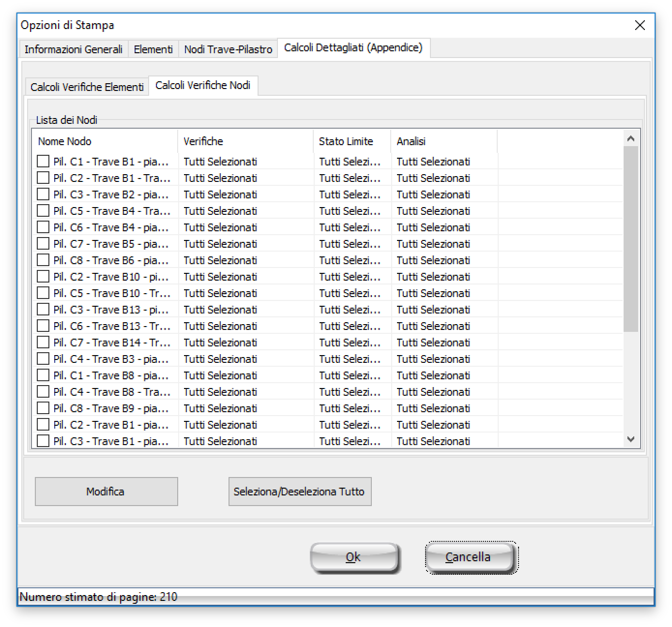The width and height of the screenshot is (672, 627).
Task: Switch to Calcoli Verifiche Elementi sub-tab
Action: click(x=87, y=87)
